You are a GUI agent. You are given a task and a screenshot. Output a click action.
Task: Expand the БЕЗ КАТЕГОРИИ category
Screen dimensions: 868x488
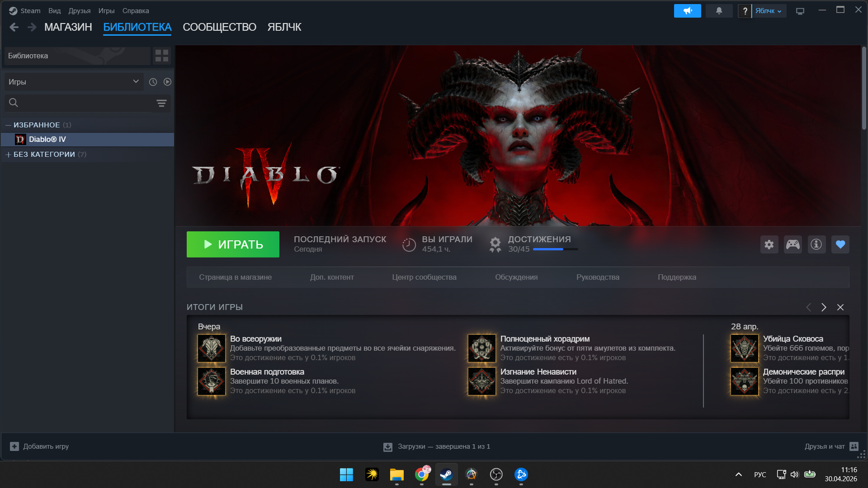pos(8,155)
